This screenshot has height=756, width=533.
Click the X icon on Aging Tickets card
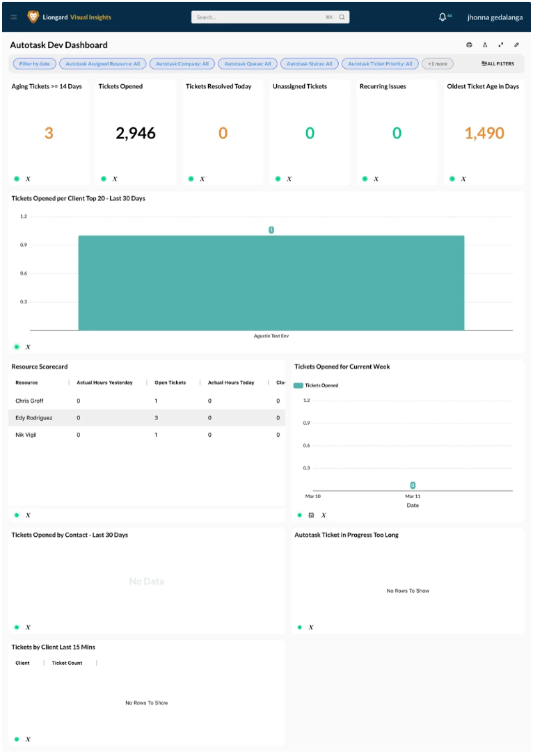coord(28,179)
